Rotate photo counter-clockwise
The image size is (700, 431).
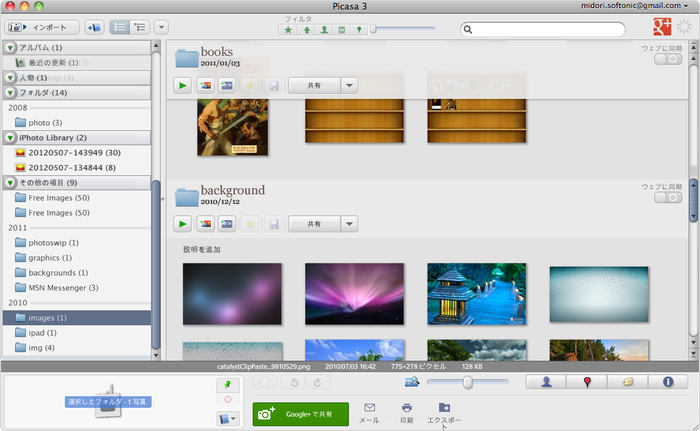click(294, 382)
